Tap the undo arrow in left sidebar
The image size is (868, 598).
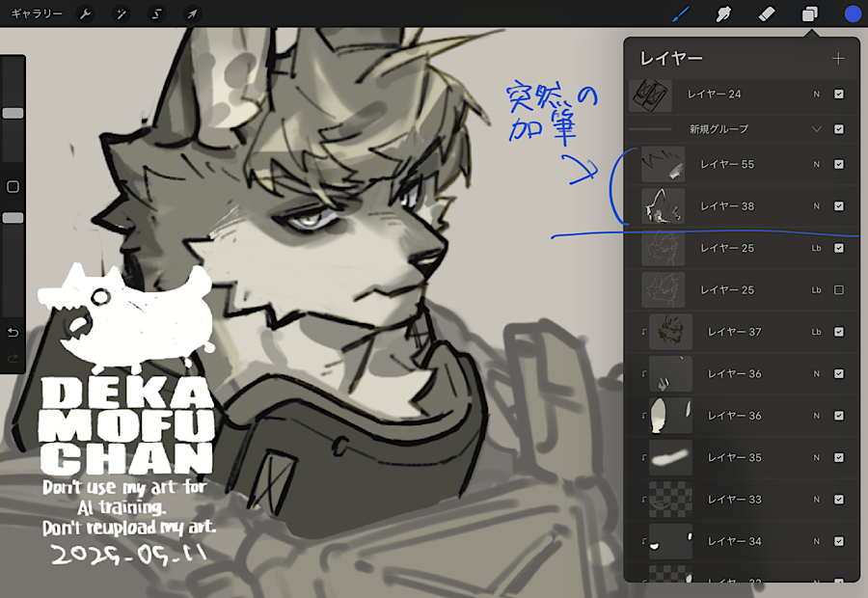point(13,333)
